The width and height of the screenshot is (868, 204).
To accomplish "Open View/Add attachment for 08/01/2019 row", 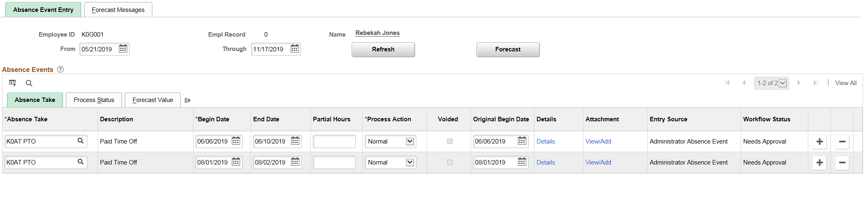I will point(598,162).
